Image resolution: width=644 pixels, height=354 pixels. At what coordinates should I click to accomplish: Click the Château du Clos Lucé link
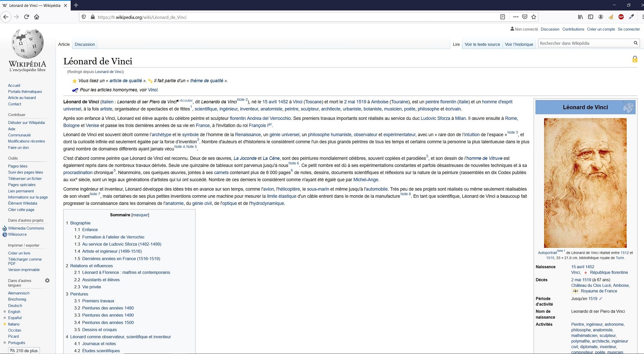591,285
